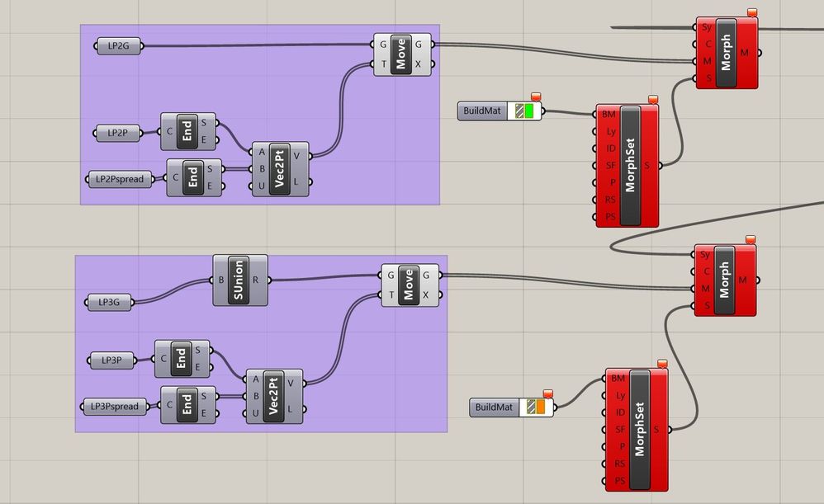The image size is (824, 504).
Task: Click the R output of SUnion
Action: pos(256,280)
